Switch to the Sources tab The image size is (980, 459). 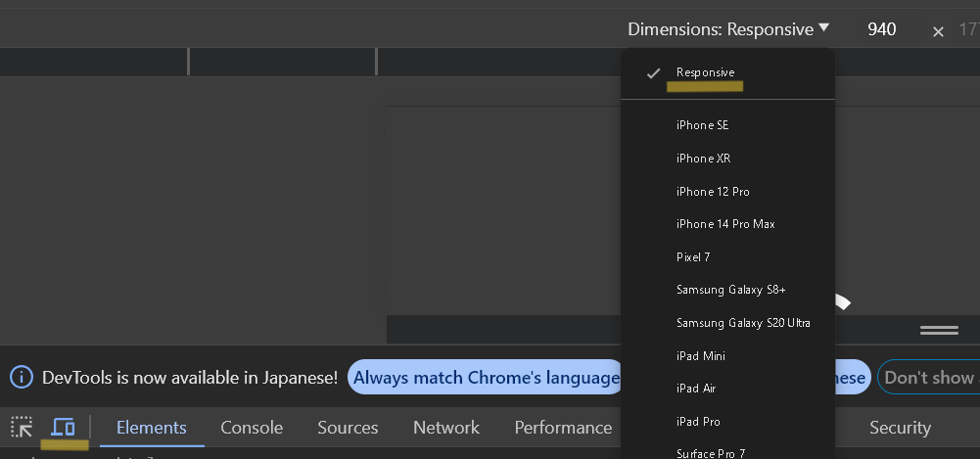coord(348,427)
